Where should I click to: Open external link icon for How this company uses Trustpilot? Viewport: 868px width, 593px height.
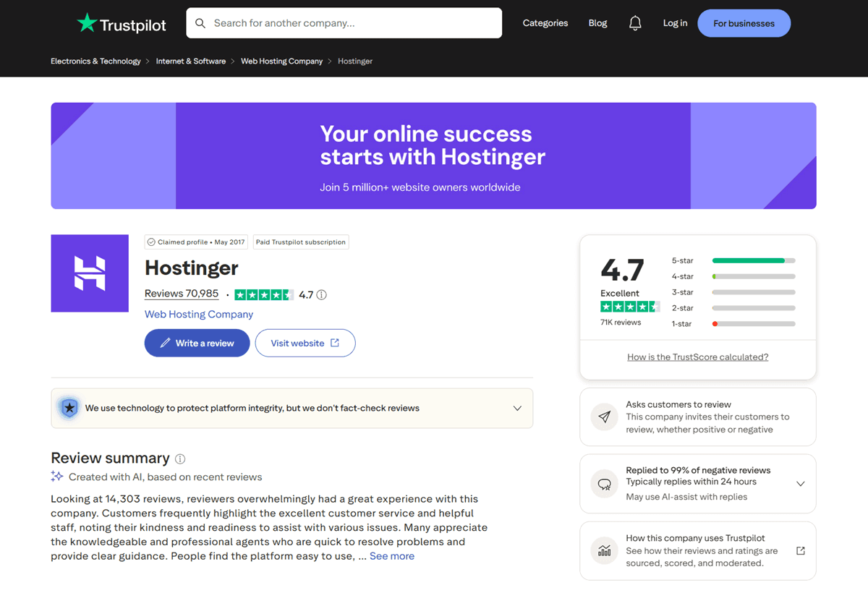tap(801, 550)
